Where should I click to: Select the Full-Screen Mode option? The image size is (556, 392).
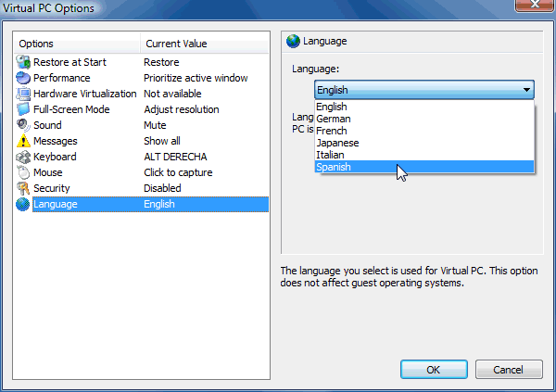tap(142, 109)
